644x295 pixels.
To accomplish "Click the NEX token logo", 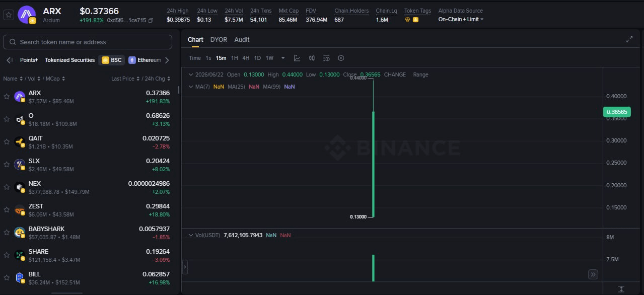I will pyautogui.click(x=20, y=187).
